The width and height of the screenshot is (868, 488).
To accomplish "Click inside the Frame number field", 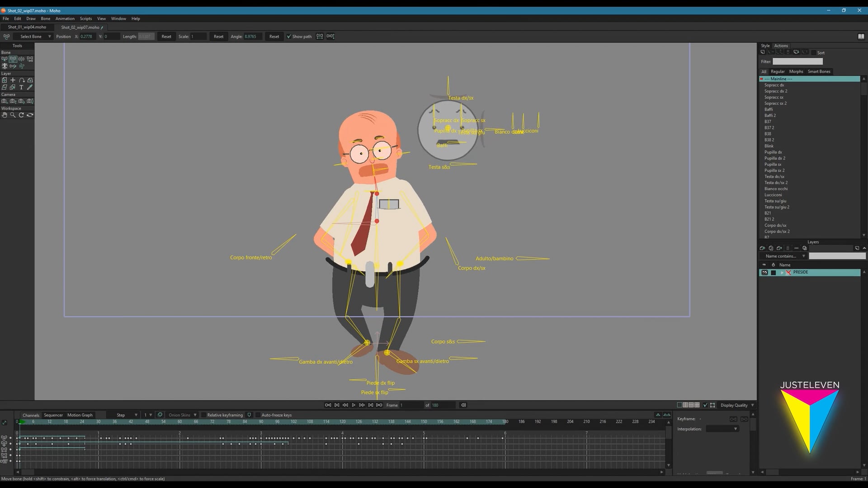I will tap(411, 405).
